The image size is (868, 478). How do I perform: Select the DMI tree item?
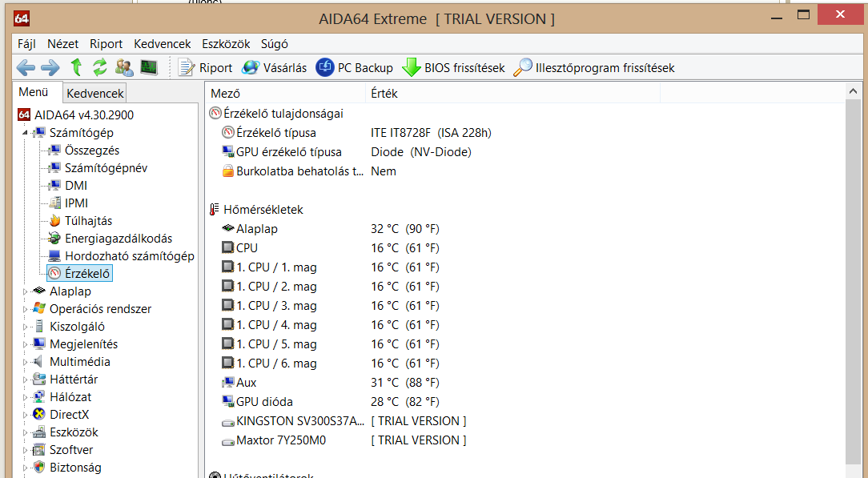tap(67, 186)
